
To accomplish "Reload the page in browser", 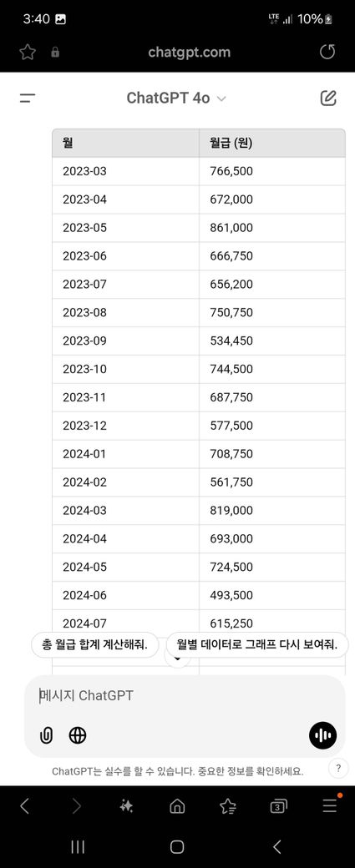I will (328, 52).
